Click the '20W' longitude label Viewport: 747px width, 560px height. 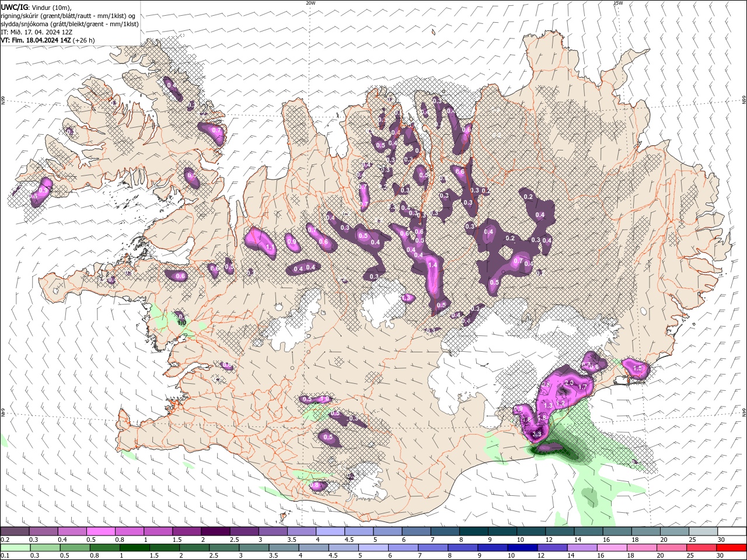point(310,3)
